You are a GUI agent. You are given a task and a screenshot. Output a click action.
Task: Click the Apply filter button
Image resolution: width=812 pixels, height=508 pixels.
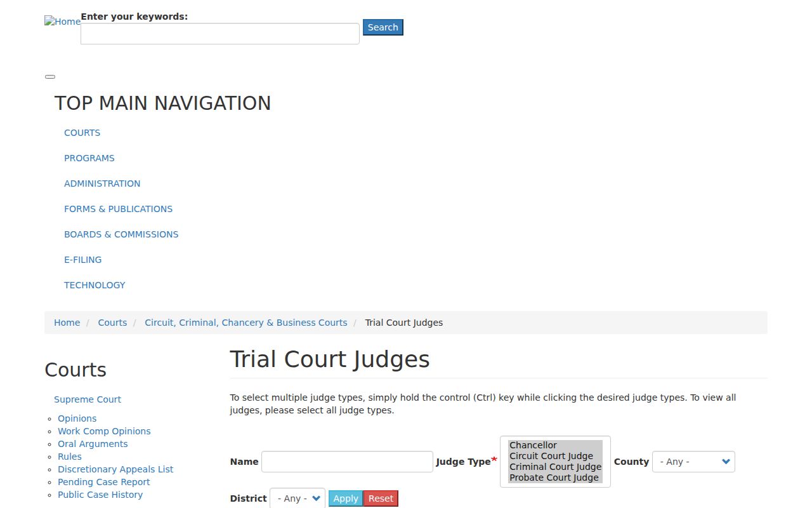(346, 498)
